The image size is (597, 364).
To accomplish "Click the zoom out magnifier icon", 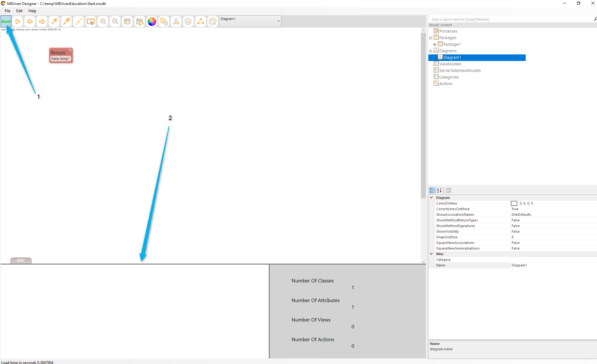I will tap(115, 22).
